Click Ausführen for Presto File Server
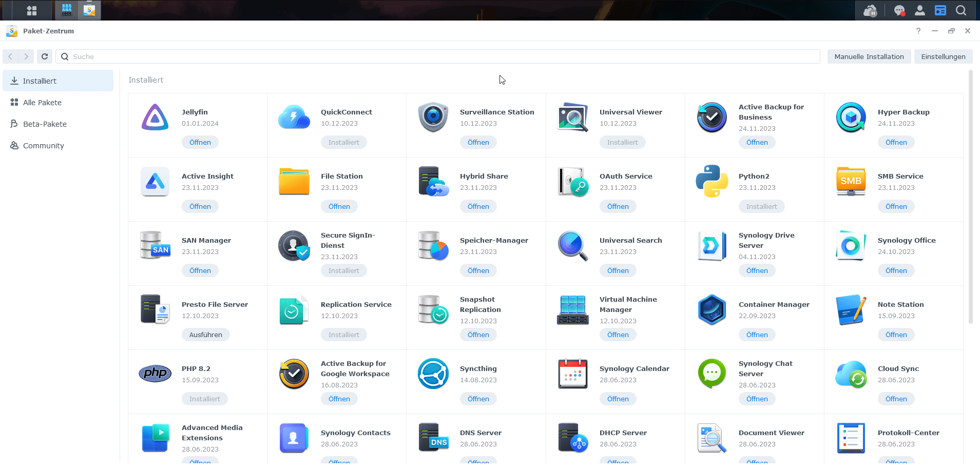The width and height of the screenshot is (980, 469). pyautogui.click(x=206, y=335)
